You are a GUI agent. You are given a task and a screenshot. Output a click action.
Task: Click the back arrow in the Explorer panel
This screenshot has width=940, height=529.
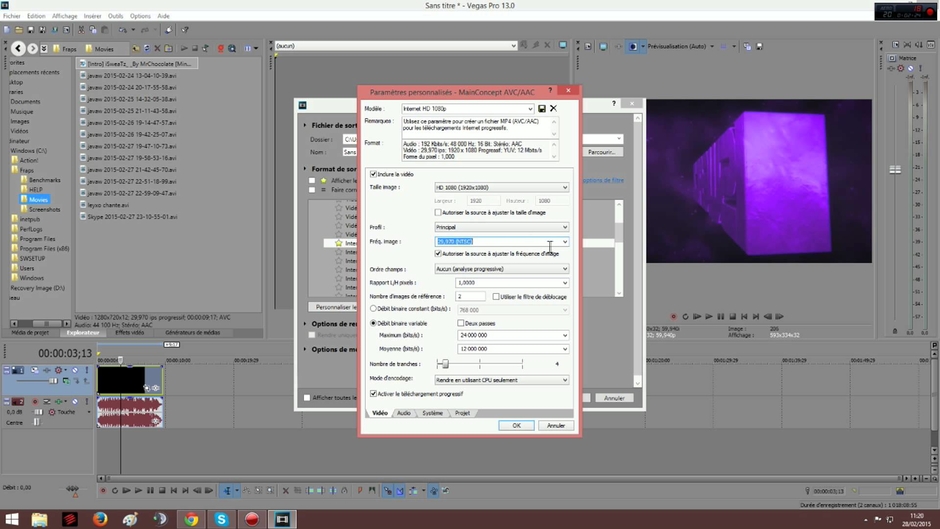[18, 48]
